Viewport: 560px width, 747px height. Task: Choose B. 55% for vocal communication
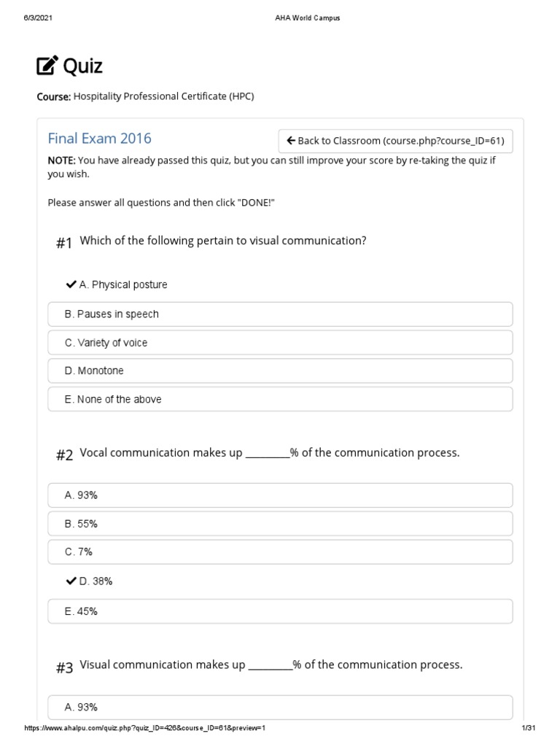pyautogui.click(x=280, y=524)
